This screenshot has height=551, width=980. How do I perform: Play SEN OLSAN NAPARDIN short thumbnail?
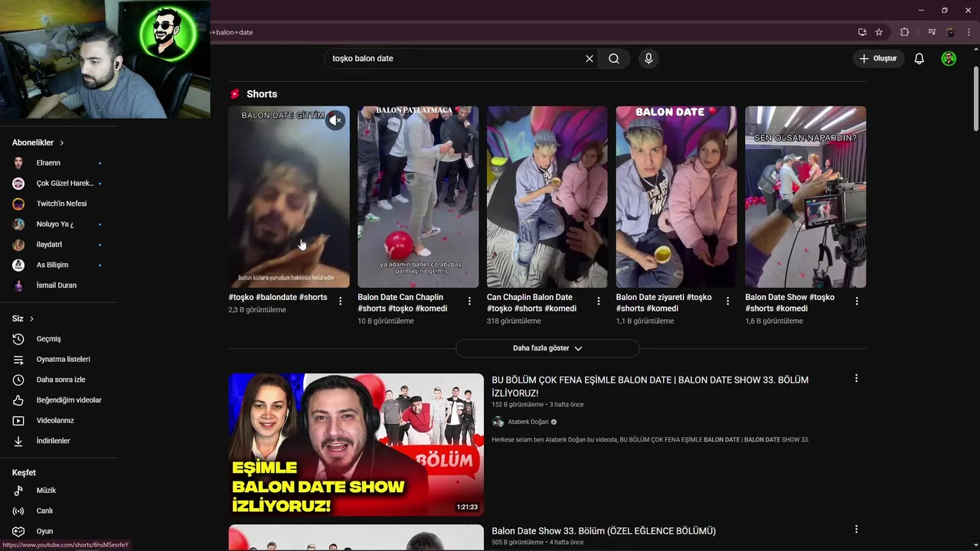pyautogui.click(x=805, y=197)
